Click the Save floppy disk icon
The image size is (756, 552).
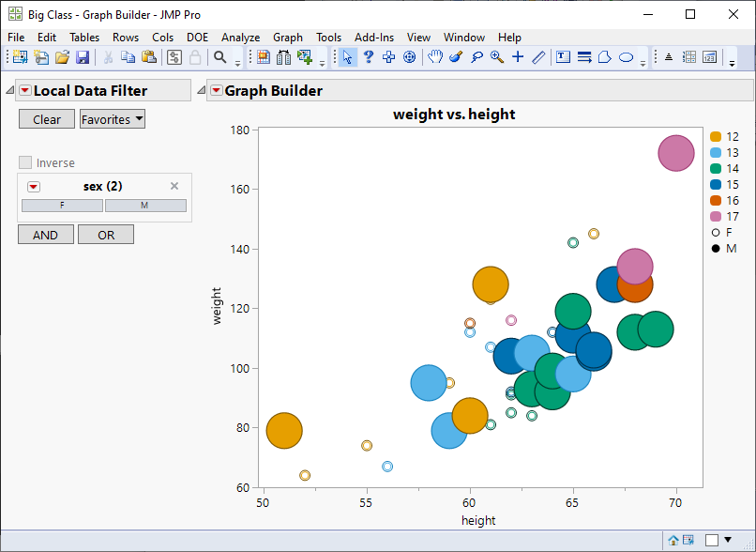83,57
